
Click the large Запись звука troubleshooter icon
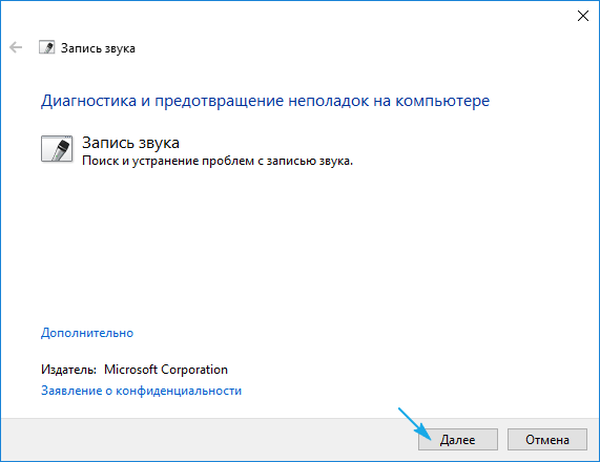[59, 149]
